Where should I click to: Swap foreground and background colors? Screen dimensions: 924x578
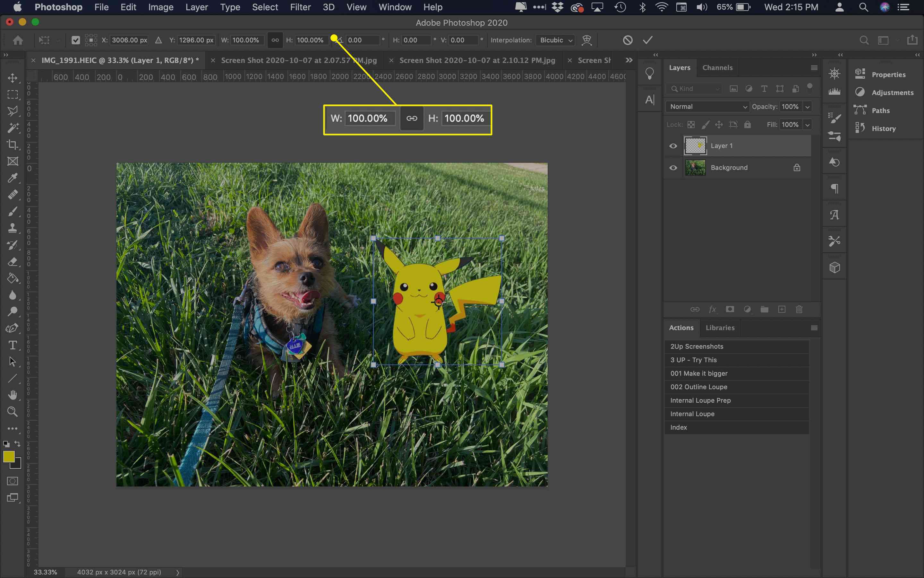click(17, 444)
